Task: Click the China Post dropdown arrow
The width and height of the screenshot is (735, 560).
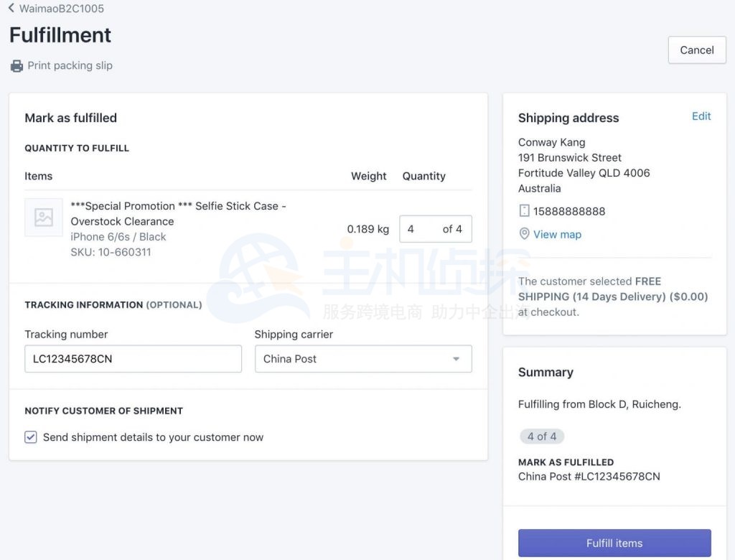Action: [x=456, y=359]
